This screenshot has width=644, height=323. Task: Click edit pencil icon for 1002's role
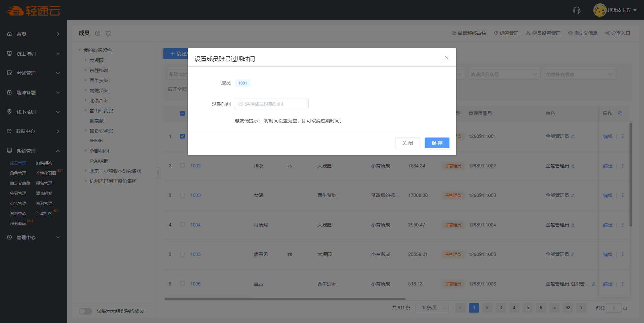click(573, 166)
